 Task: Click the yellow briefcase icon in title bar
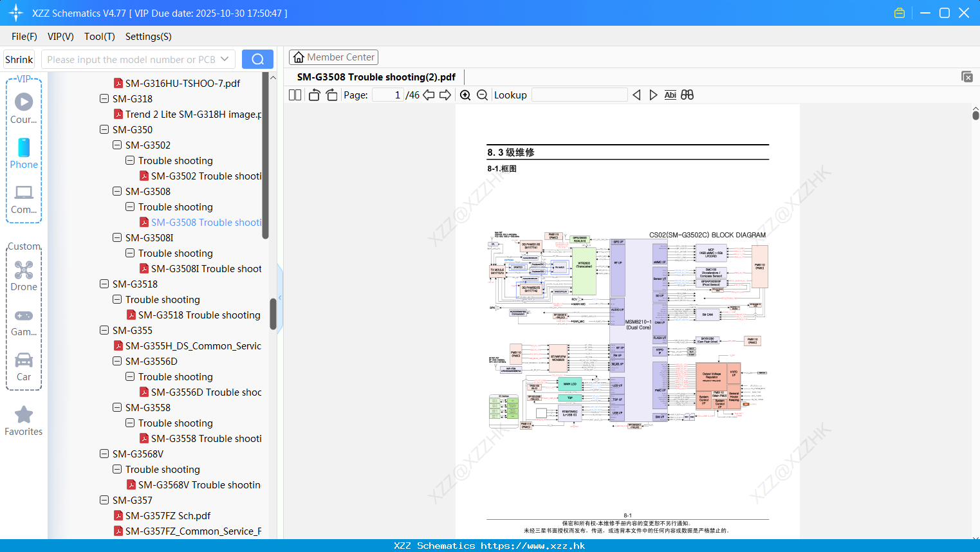pyautogui.click(x=900, y=13)
